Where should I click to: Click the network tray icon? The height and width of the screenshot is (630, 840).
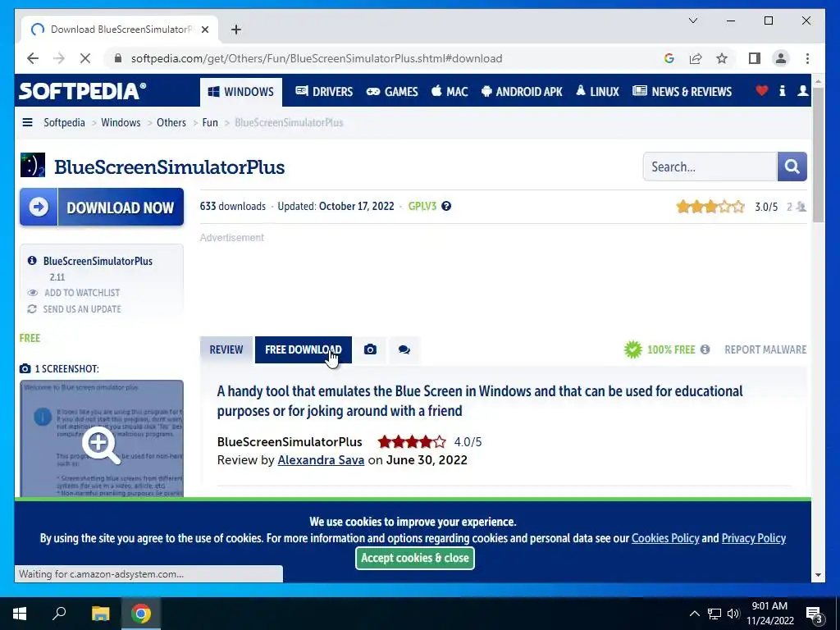[x=714, y=614]
